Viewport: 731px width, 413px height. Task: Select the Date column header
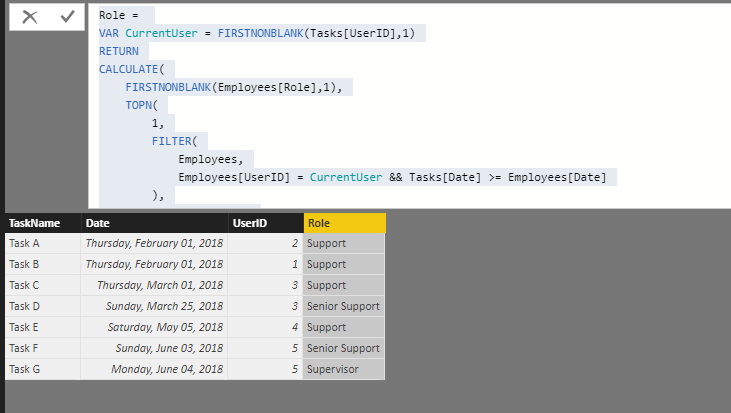[x=154, y=223]
